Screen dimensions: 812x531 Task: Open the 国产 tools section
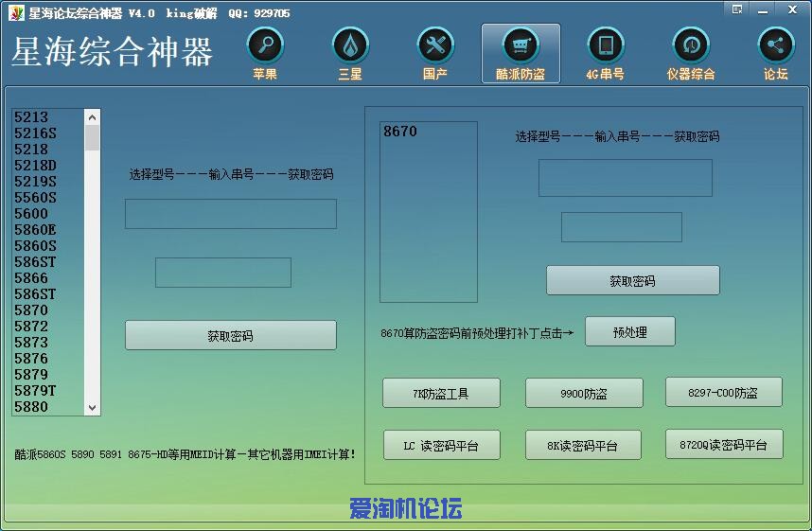pyautogui.click(x=435, y=54)
